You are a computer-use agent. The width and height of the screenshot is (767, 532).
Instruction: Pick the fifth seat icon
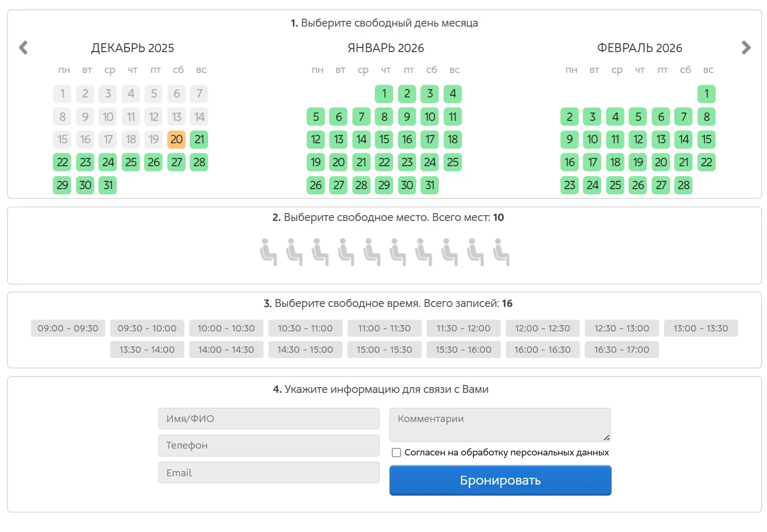click(x=372, y=252)
